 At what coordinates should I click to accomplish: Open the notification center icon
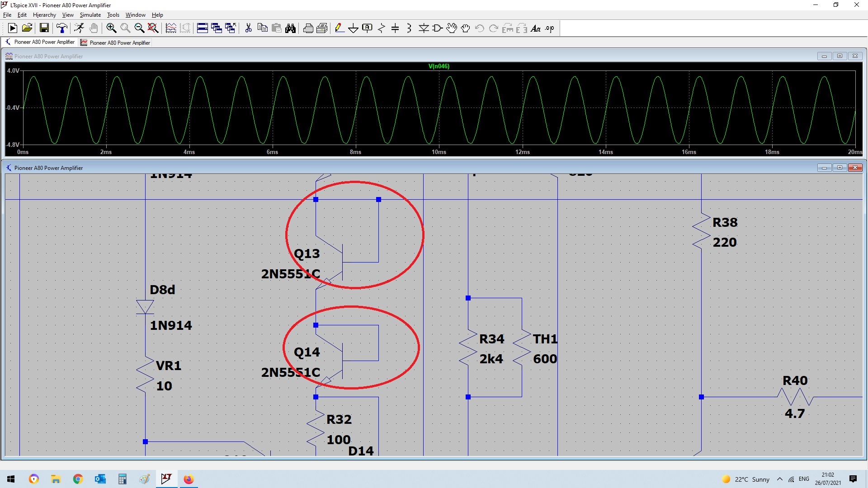tap(853, 479)
